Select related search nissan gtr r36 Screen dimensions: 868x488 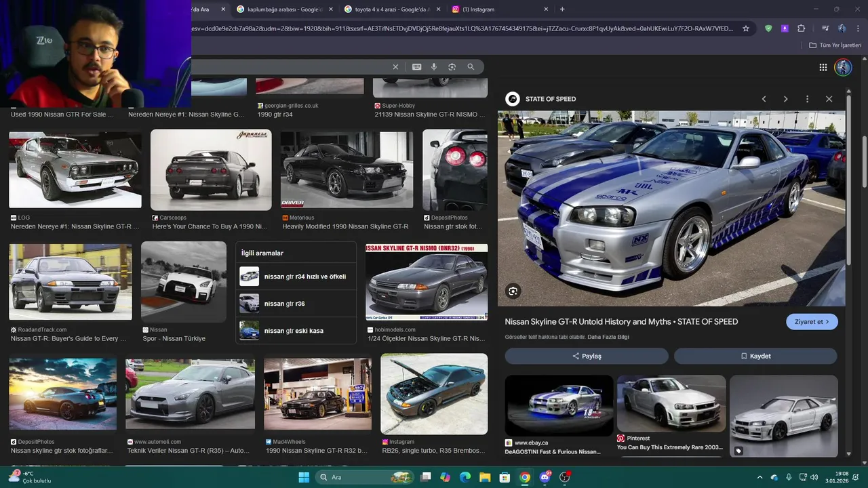tap(297, 304)
